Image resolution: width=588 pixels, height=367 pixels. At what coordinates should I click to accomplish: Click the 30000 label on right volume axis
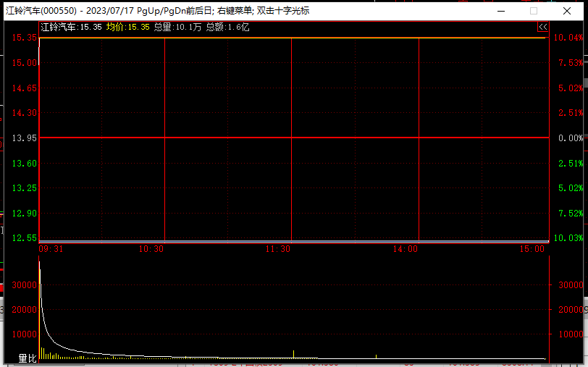click(x=571, y=285)
